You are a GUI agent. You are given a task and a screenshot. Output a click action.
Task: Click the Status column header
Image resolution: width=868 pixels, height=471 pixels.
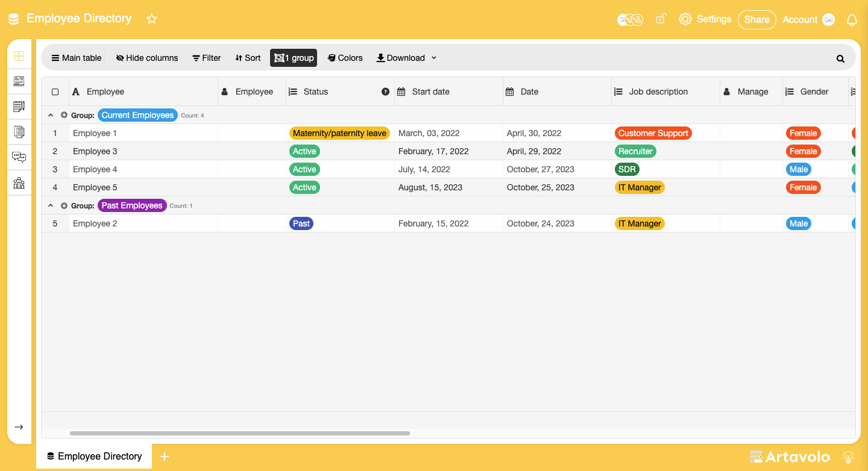pyautogui.click(x=341, y=92)
